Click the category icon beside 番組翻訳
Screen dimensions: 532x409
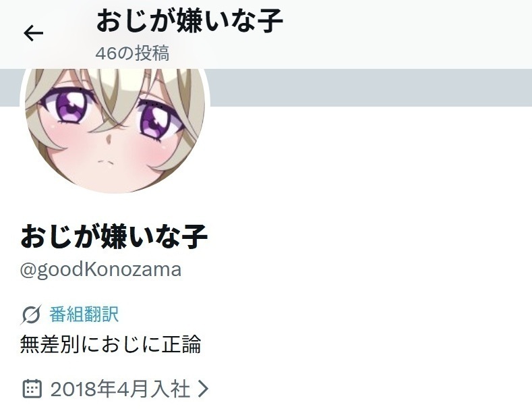pyautogui.click(x=31, y=315)
